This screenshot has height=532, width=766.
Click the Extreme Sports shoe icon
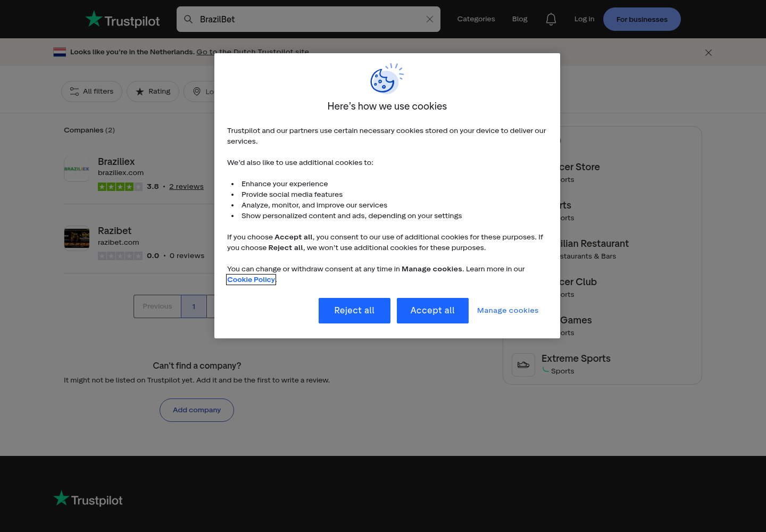(523, 365)
